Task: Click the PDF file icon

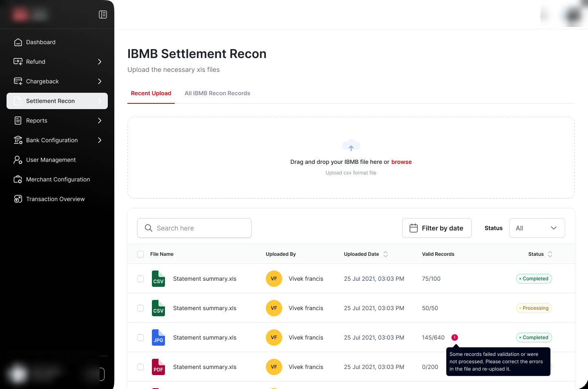Action: point(158,367)
